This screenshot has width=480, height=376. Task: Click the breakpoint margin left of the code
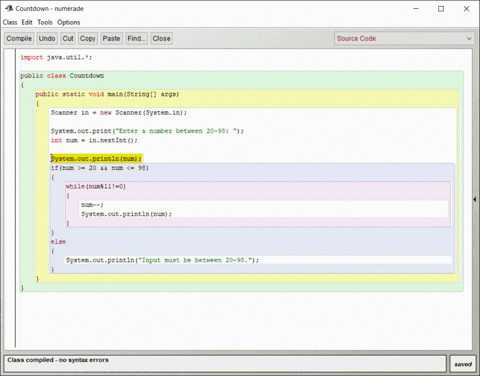coord(10,198)
